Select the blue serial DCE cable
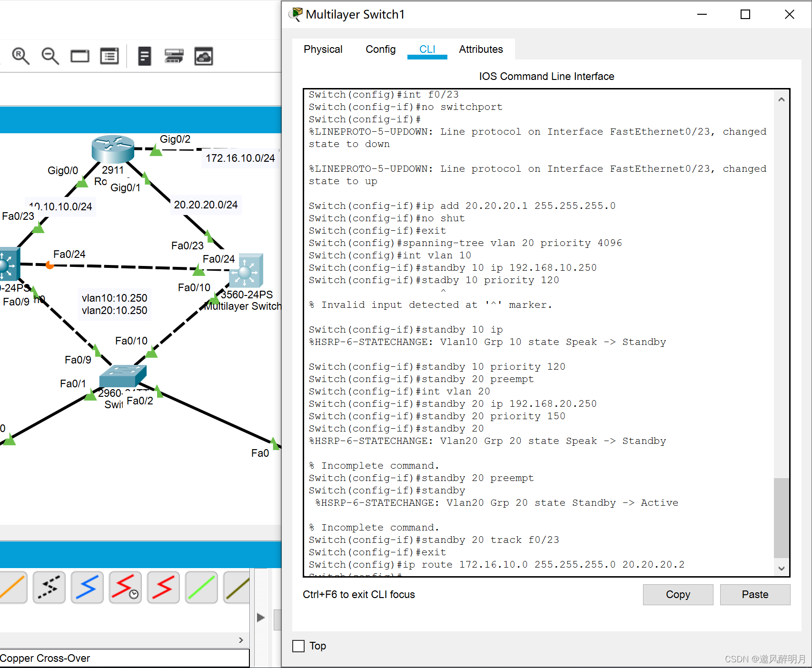The height and width of the screenshot is (668, 812). pos(87,587)
